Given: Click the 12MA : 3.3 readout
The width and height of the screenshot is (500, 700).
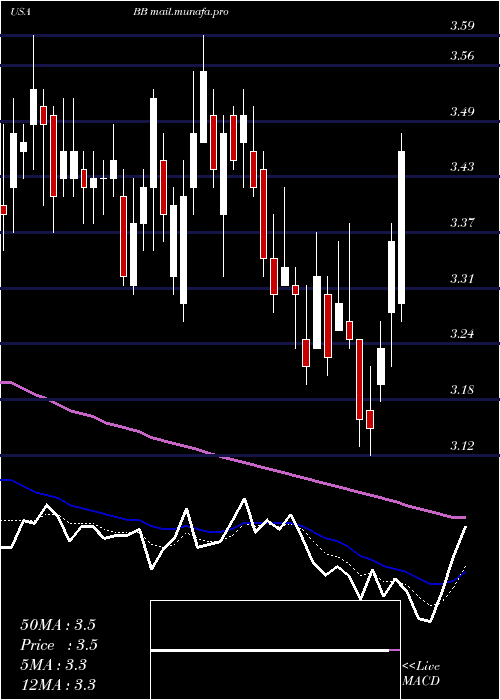Looking at the screenshot, I should [x=58, y=684].
